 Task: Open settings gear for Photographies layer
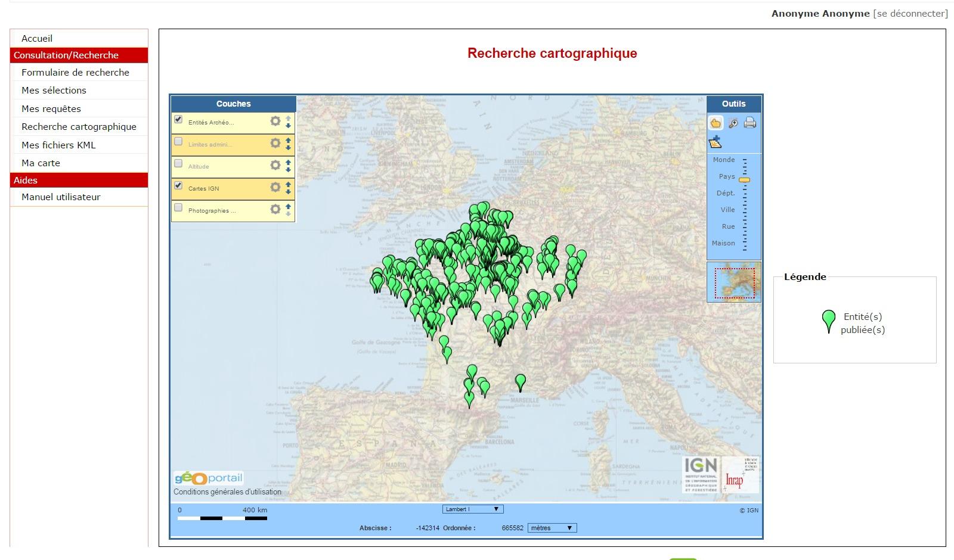pos(275,210)
